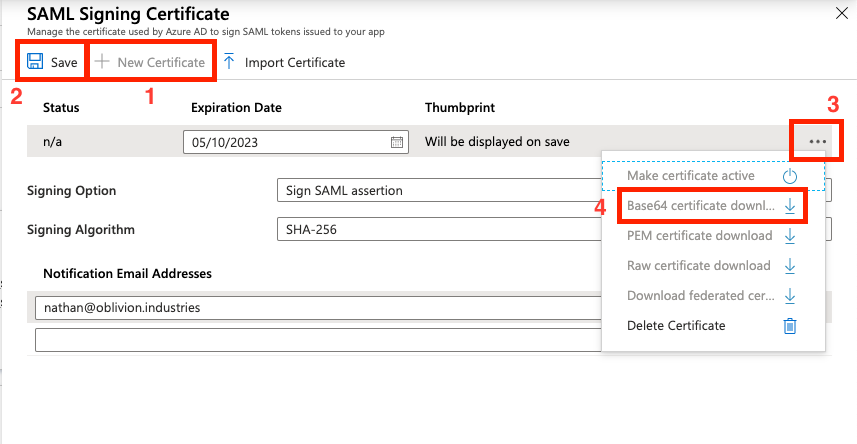Open the three-dot certificate options menu
The image size is (857, 444).
(818, 142)
